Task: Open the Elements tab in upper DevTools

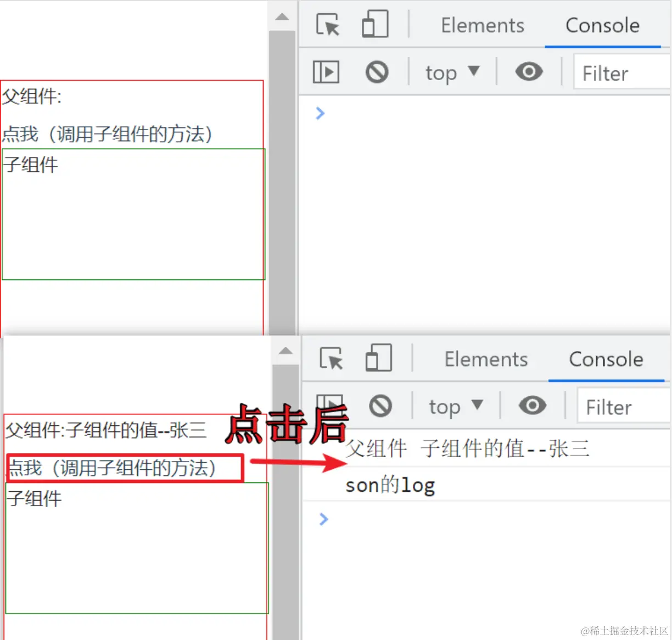Action: pos(483,25)
